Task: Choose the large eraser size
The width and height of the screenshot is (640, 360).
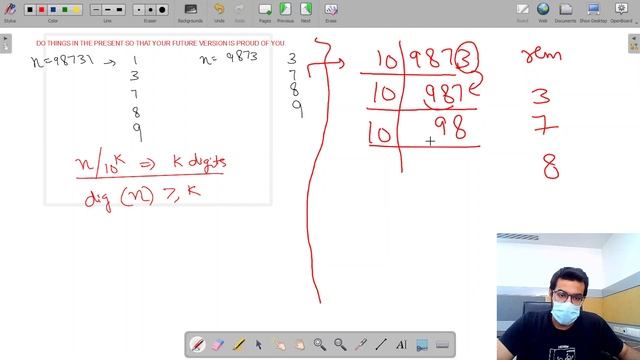Action: point(162,9)
